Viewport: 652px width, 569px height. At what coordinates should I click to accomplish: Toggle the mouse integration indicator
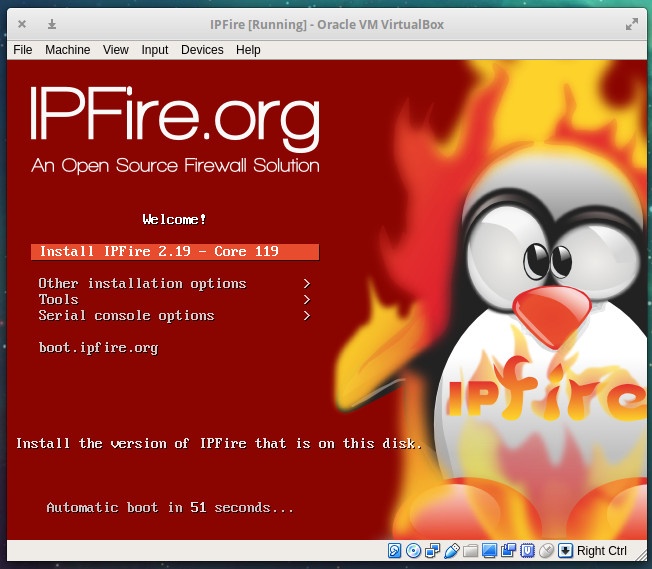(546, 550)
